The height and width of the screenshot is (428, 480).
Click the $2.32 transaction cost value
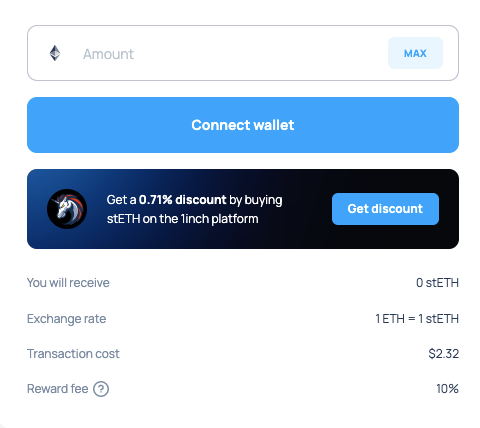pos(444,354)
